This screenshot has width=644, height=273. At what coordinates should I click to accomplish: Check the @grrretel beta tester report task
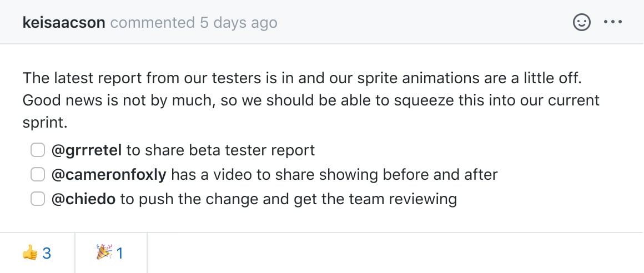tap(37, 150)
